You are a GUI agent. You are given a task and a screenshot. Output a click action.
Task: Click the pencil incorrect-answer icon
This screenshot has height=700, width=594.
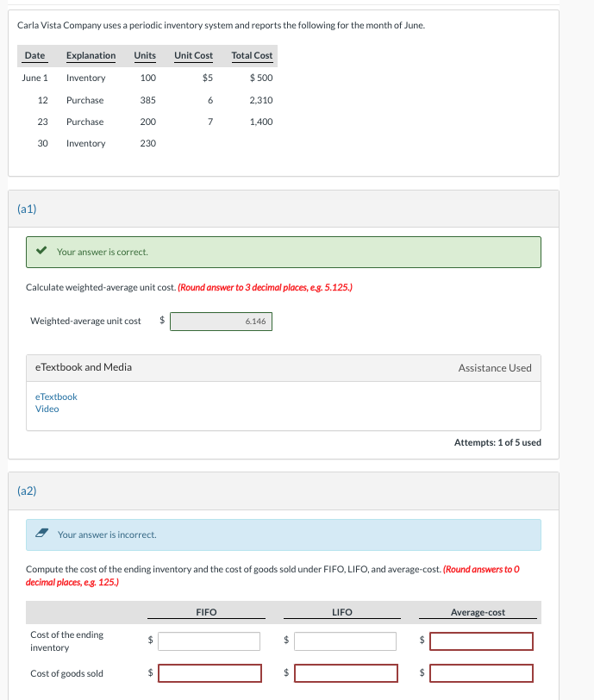(x=41, y=535)
